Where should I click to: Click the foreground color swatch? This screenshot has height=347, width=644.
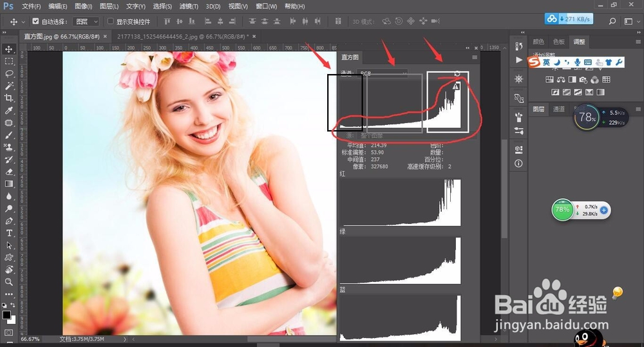pos(6,315)
